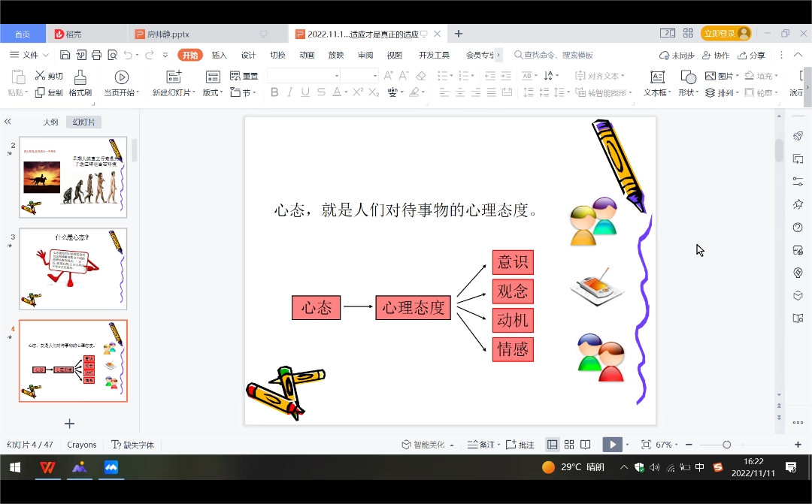The width and height of the screenshot is (812, 504).
Task: Open slide sorter grid view icon
Action: pos(569,445)
